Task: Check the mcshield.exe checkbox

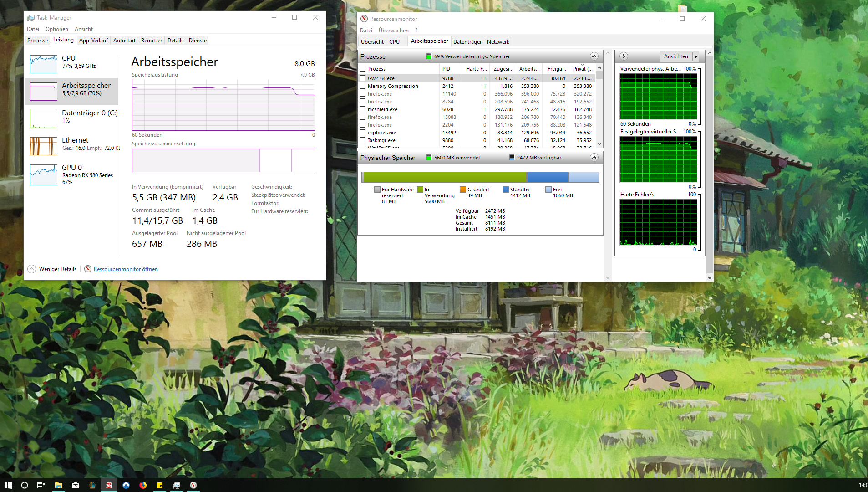Action: click(x=363, y=109)
